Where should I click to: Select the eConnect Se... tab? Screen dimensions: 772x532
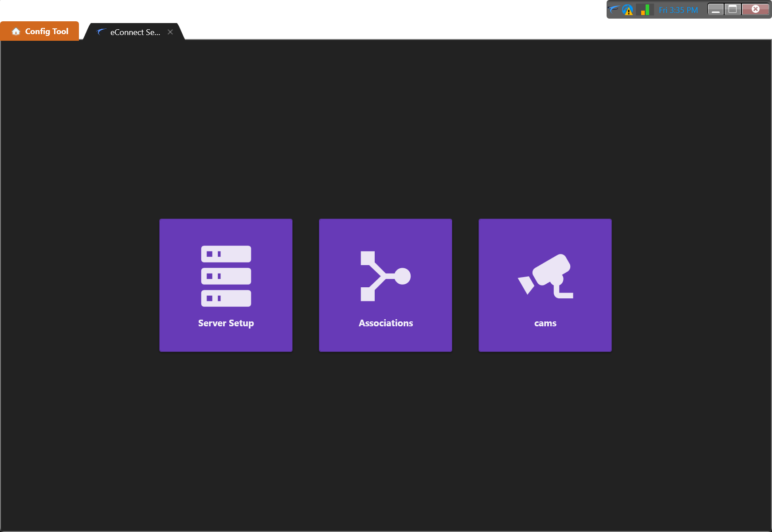coord(135,32)
